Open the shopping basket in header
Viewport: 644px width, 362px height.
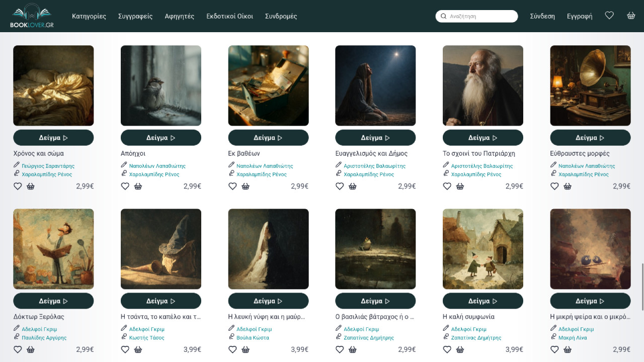point(631,16)
